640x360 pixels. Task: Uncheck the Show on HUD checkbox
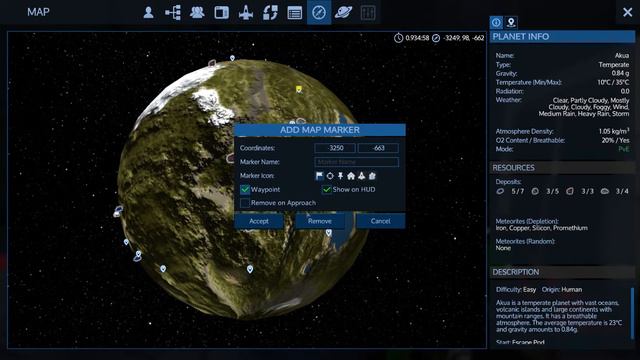click(327, 189)
